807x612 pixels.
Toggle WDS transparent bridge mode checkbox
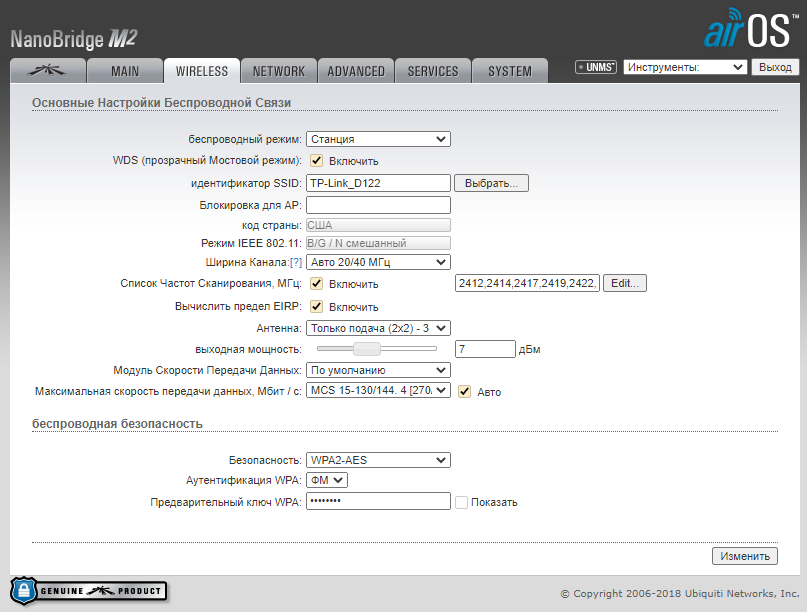pos(316,161)
